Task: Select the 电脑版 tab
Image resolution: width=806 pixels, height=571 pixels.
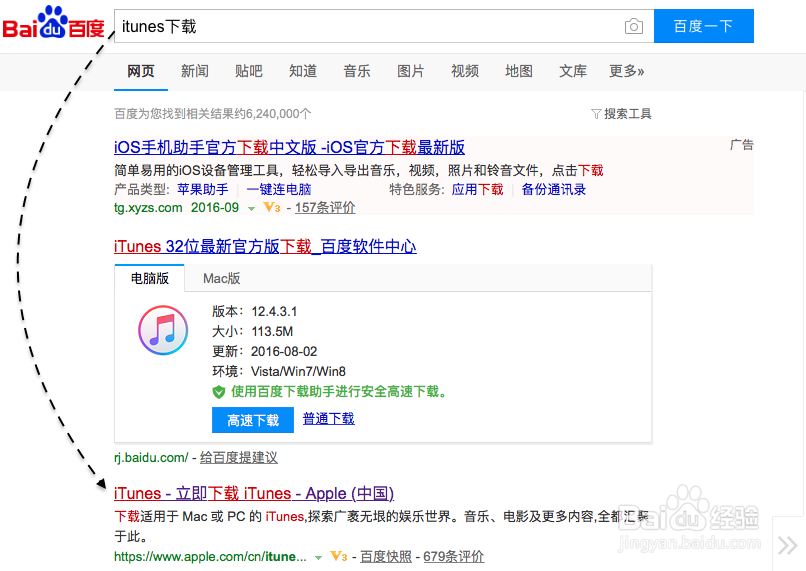Action: [150, 278]
